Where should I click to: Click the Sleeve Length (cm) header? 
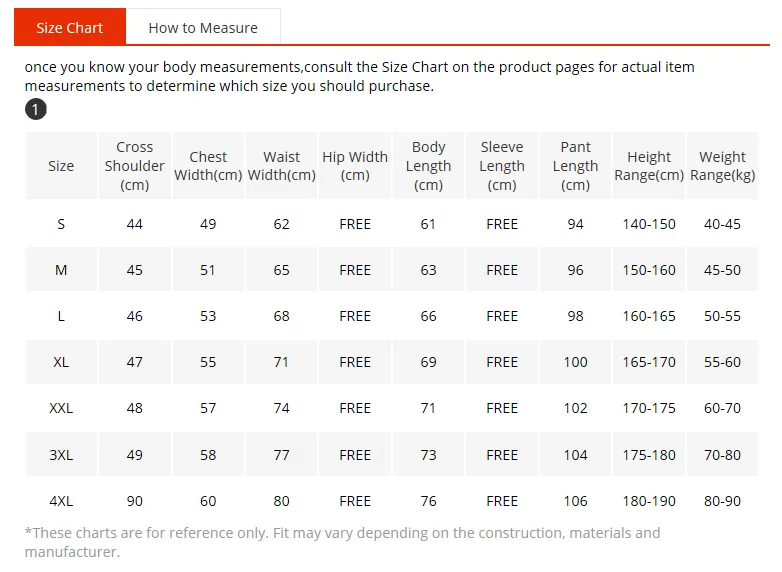pos(502,166)
